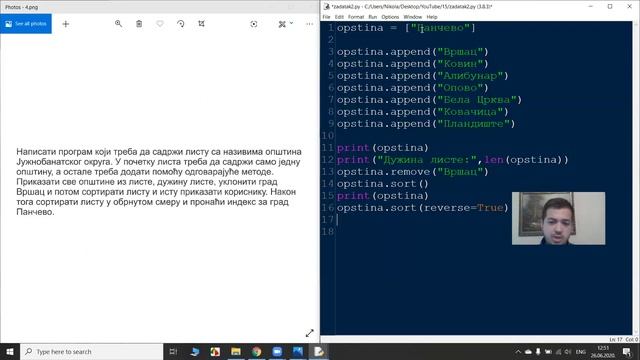Click the network tray icon

[x=558, y=351]
